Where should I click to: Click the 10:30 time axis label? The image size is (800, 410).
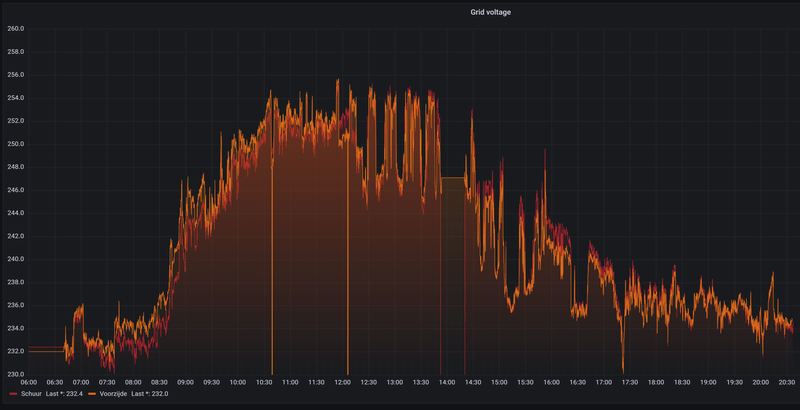pyautogui.click(x=264, y=382)
